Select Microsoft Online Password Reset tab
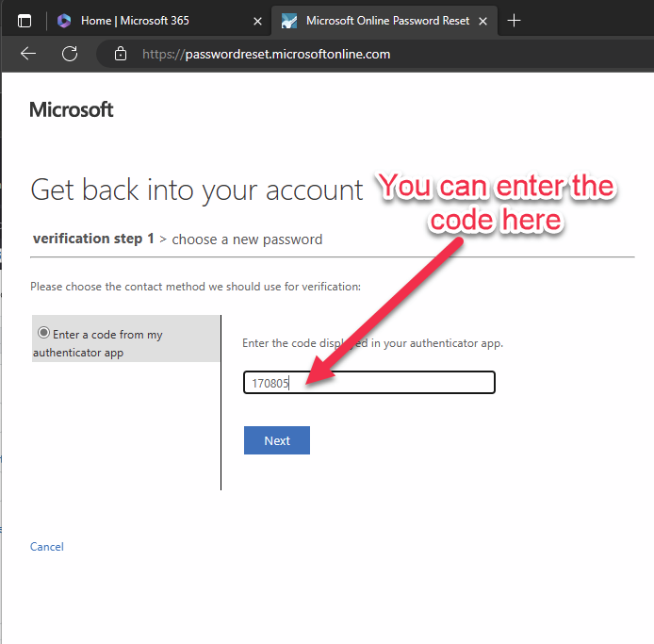654x644 pixels. pos(384,21)
